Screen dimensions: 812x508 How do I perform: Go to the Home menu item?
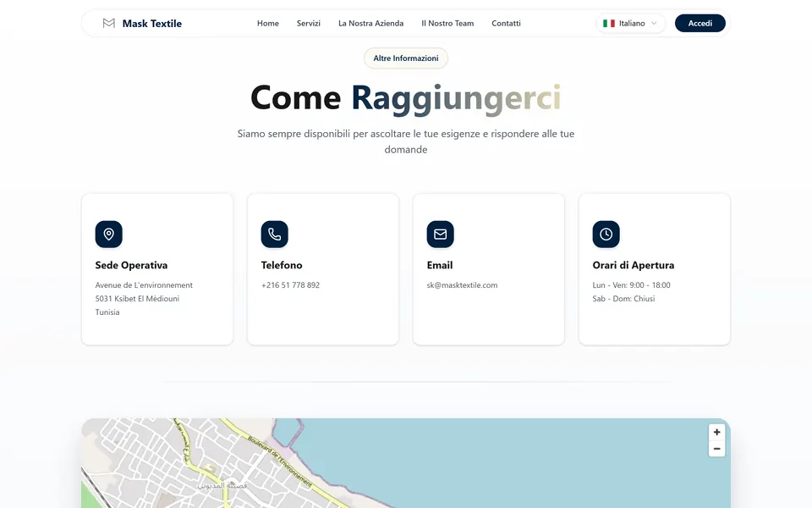tap(268, 24)
